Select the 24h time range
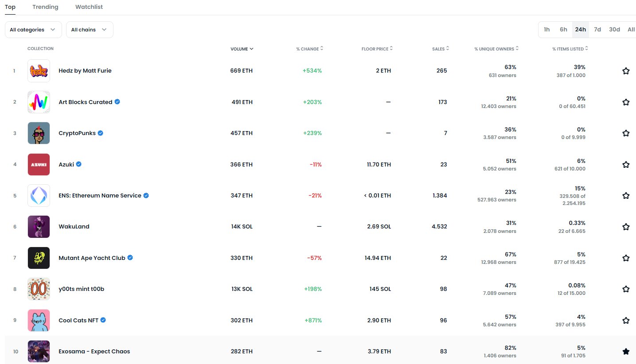The image size is (636, 364). (581, 30)
